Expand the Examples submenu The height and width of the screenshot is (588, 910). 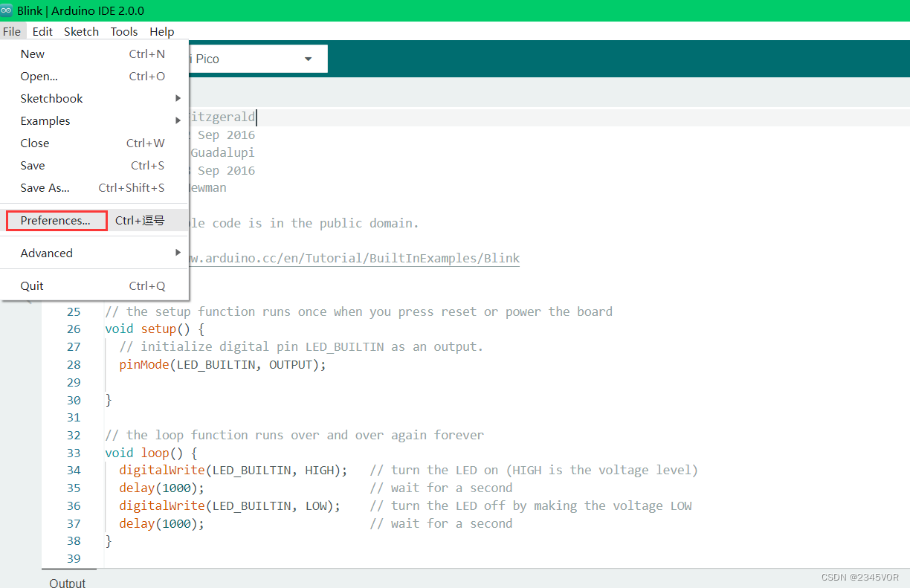coord(94,120)
